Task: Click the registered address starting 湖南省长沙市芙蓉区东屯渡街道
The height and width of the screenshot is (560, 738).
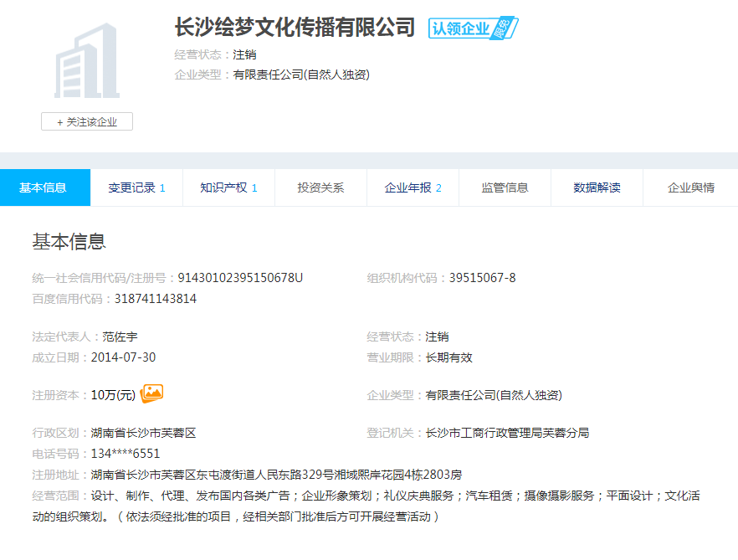Action: pos(276,475)
